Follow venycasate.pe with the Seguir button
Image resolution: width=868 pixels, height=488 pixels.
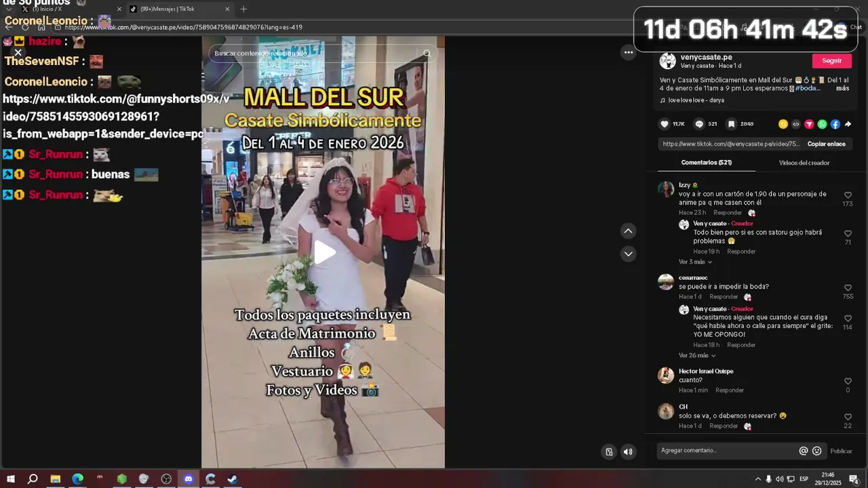831,61
